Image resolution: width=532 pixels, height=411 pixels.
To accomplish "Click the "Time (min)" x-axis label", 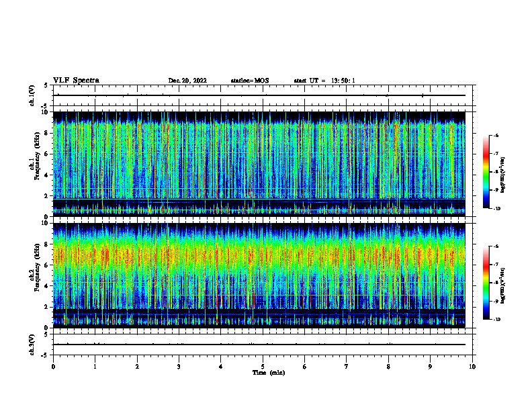I will point(269,373).
